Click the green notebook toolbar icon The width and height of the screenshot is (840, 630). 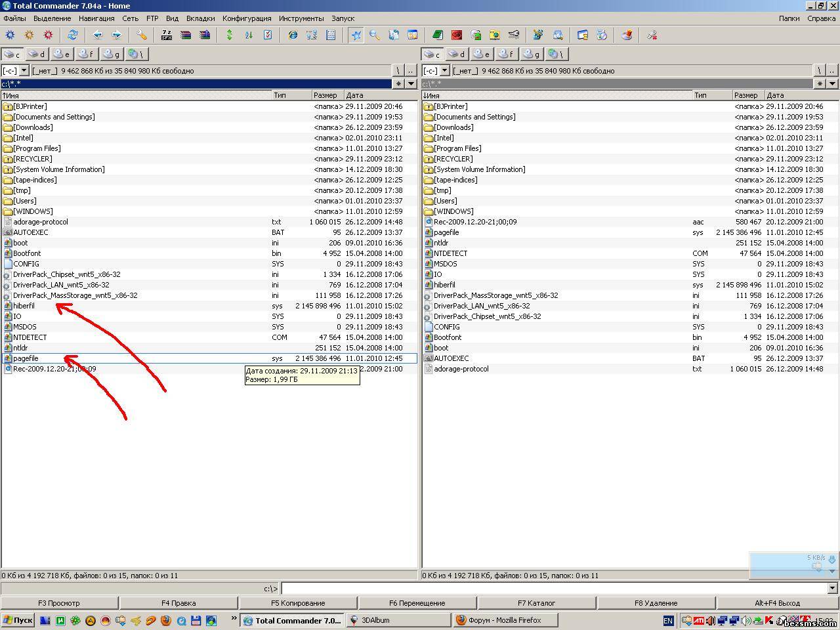click(438, 35)
